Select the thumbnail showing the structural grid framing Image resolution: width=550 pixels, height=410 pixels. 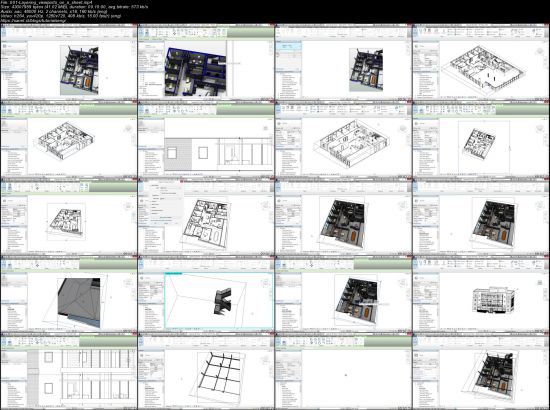(x=206, y=371)
